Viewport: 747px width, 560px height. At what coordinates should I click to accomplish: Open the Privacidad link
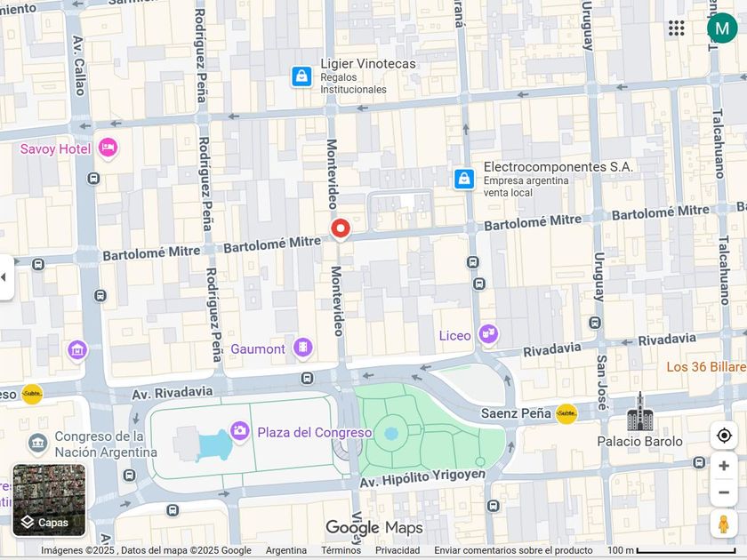click(x=398, y=550)
